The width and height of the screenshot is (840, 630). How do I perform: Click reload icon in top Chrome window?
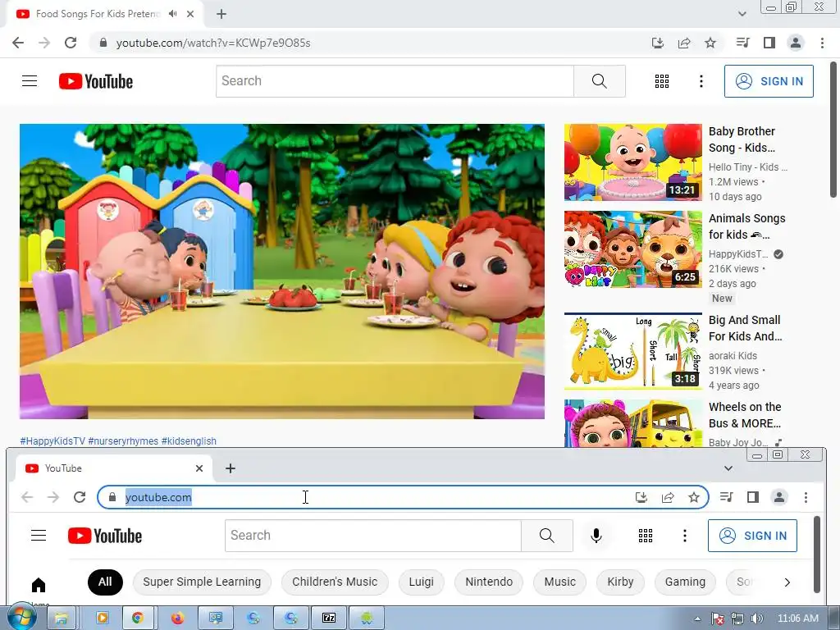point(71,43)
